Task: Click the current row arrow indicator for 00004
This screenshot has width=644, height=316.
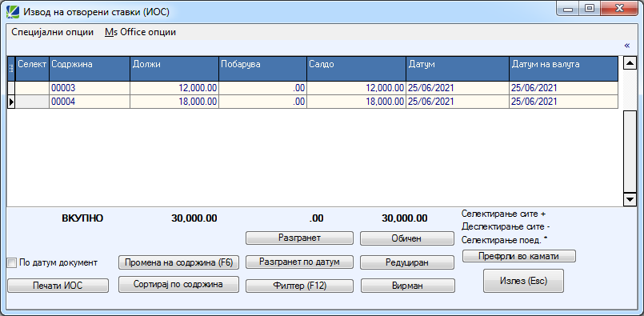Action: (x=11, y=102)
